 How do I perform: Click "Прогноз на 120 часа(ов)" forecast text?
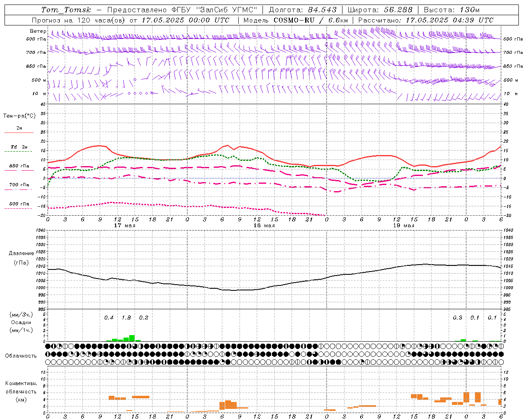pos(79,20)
